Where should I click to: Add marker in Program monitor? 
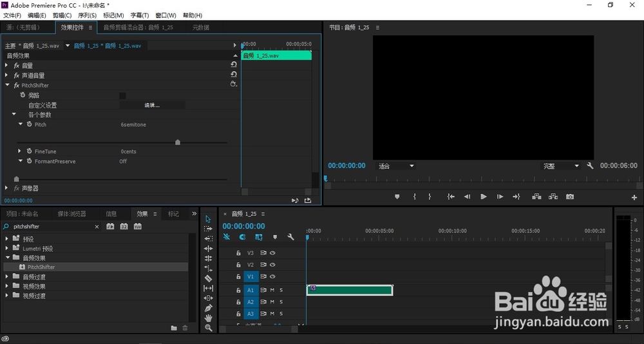[x=397, y=197]
